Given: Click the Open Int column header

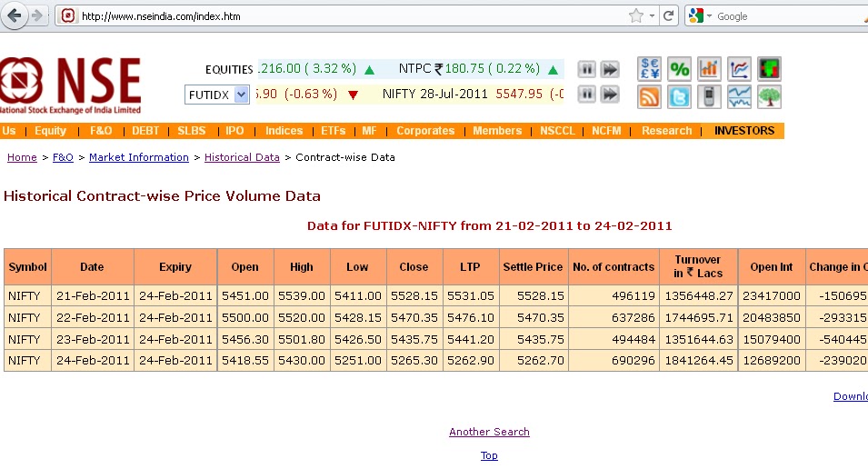Looking at the screenshot, I should click(x=772, y=267).
